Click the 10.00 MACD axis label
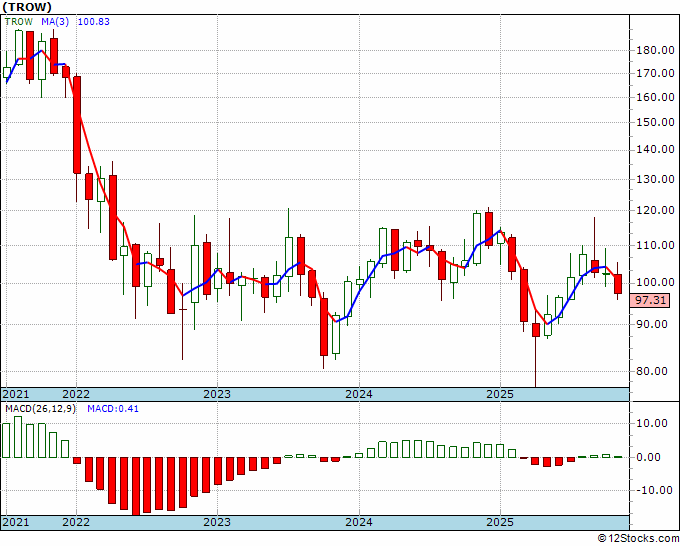 pyautogui.click(x=652, y=423)
